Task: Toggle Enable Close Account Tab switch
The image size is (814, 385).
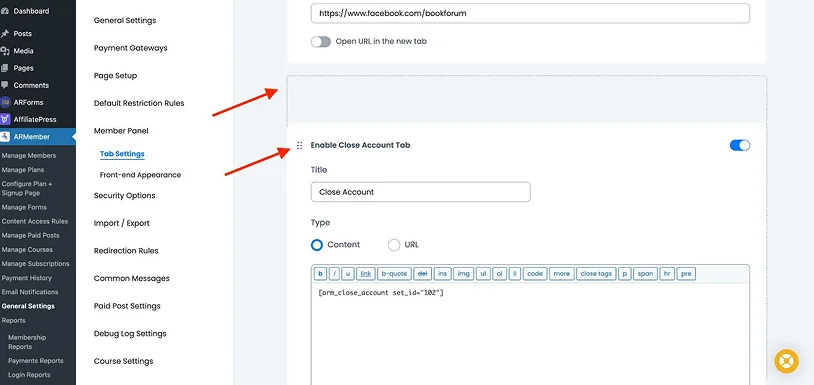Action: 740,145
